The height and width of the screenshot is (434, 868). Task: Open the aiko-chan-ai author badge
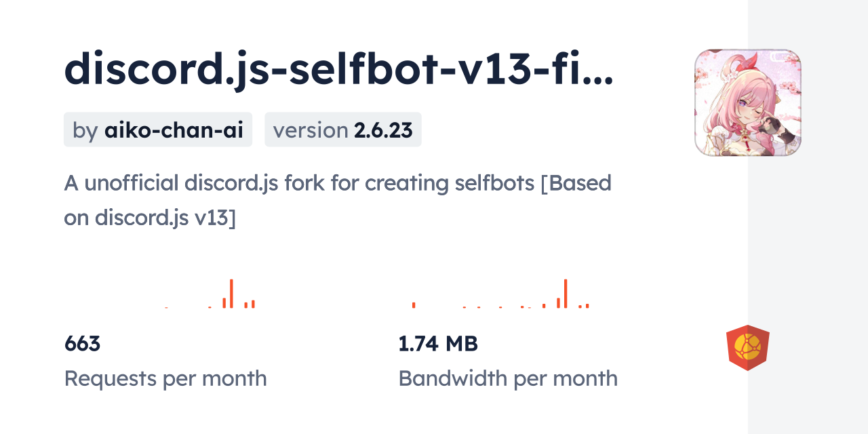[158, 130]
